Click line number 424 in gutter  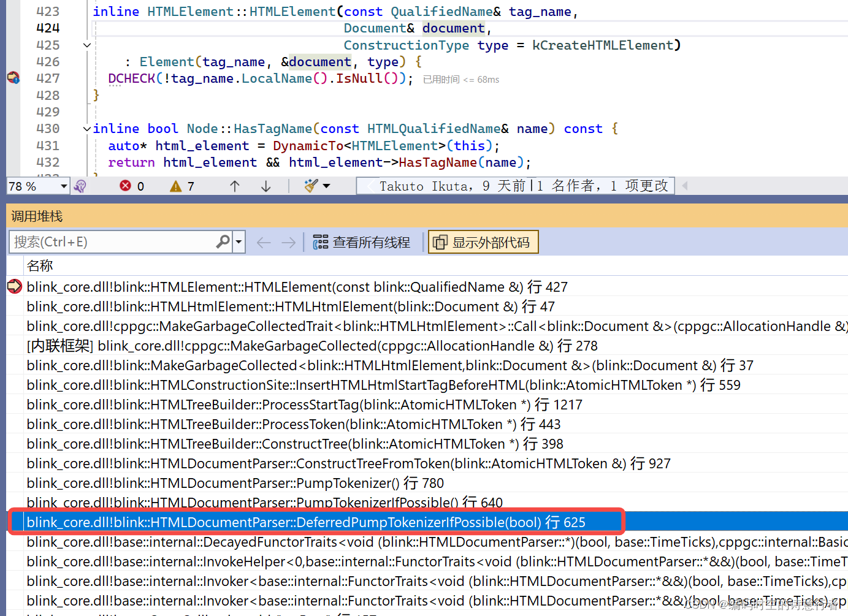48,28
